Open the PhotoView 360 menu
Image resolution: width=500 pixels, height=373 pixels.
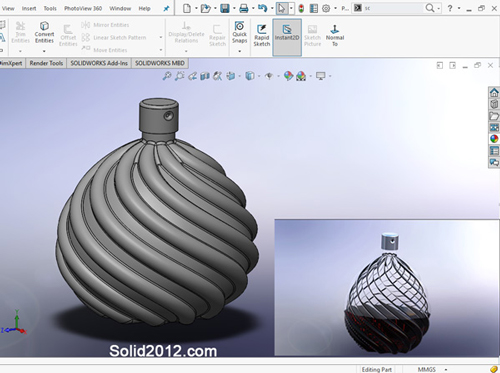coord(83,8)
